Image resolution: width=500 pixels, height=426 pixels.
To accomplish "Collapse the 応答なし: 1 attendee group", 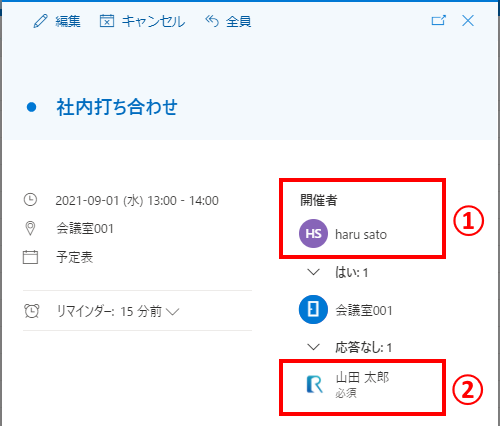I will click(x=313, y=347).
